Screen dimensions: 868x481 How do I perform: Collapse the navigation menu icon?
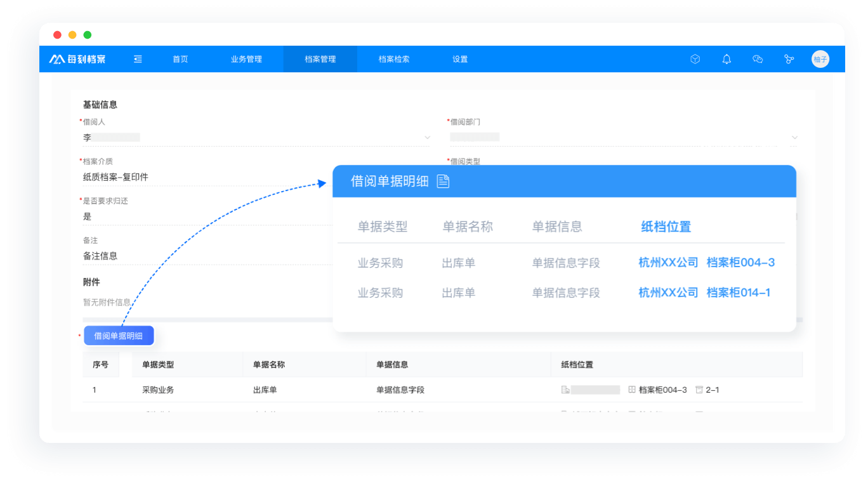(138, 59)
